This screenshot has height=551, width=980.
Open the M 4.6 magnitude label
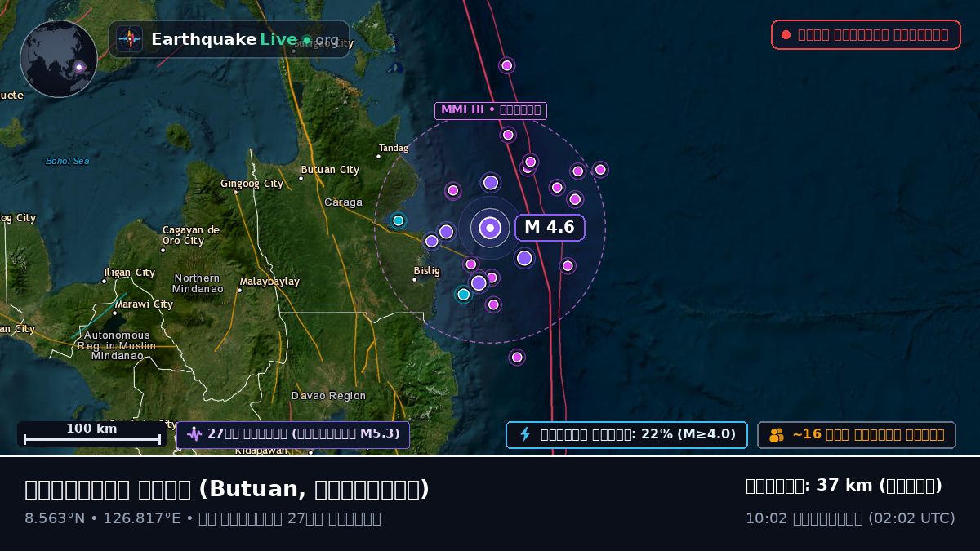[550, 227]
